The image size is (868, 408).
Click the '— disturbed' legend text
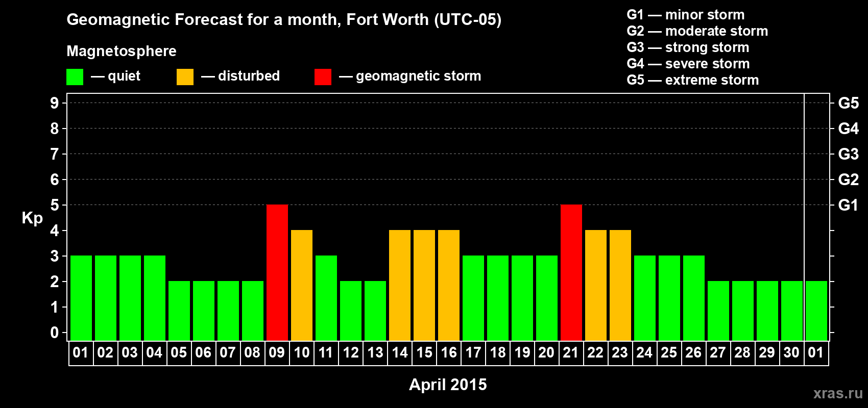click(x=240, y=76)
